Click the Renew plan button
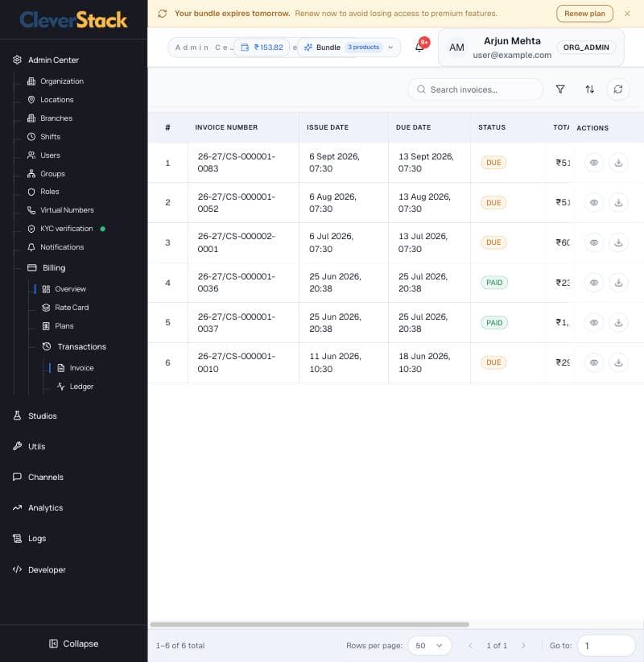This screenshot has height=662, width=644. tap(584, 14)
